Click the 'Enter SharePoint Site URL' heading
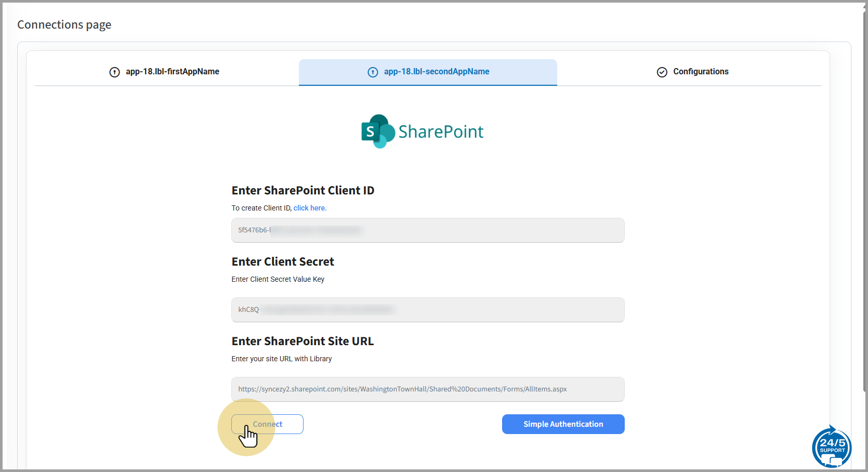The image size is (868, 472). pos(303,342)
